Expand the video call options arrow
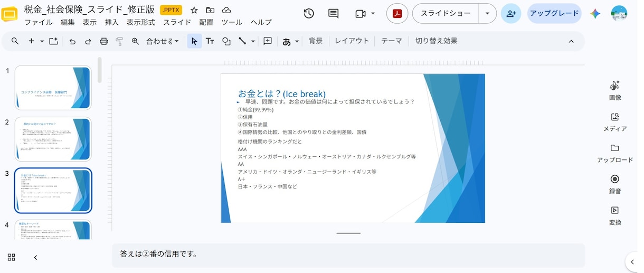 click(373, 13)
